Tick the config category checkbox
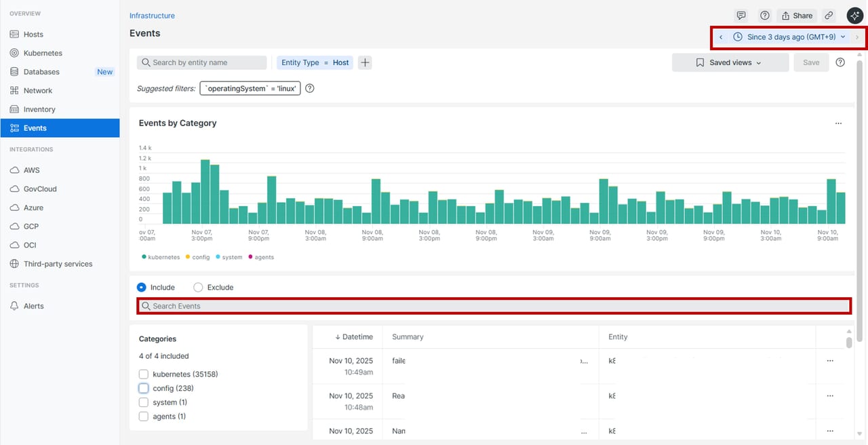Viewport: 868px width, 445px height. pyautogui.click(x=144, y=388)
